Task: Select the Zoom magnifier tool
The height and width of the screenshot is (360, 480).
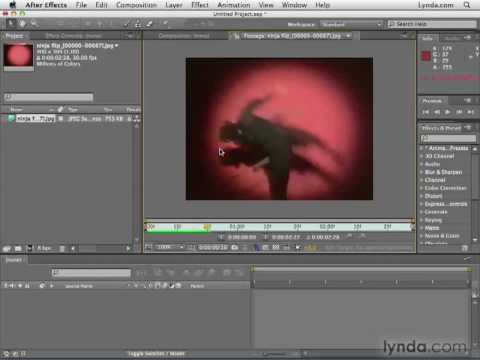Action: pos(34,24)
